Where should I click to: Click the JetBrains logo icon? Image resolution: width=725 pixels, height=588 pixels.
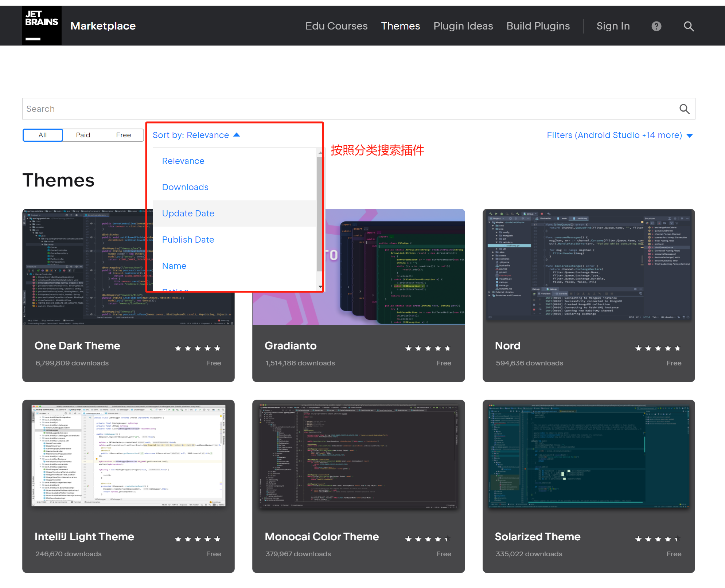pyautogui.click(x=41, y=25)
